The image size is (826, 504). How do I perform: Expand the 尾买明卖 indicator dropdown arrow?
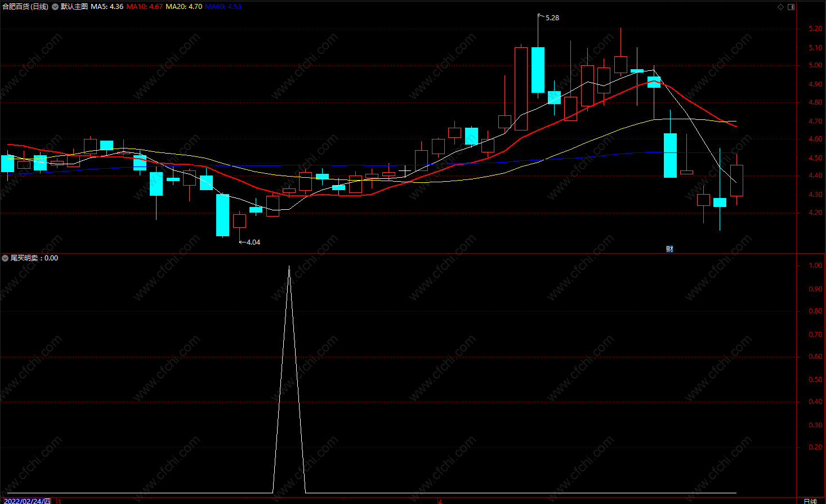pyautogui.click(x=5, y=258)
